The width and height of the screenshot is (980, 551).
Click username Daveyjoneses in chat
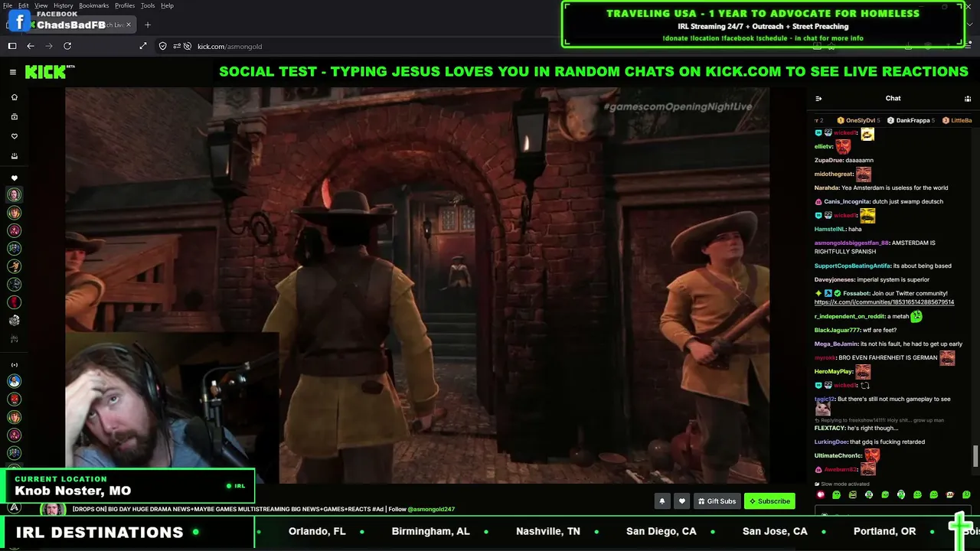click(x=834, y=279)
